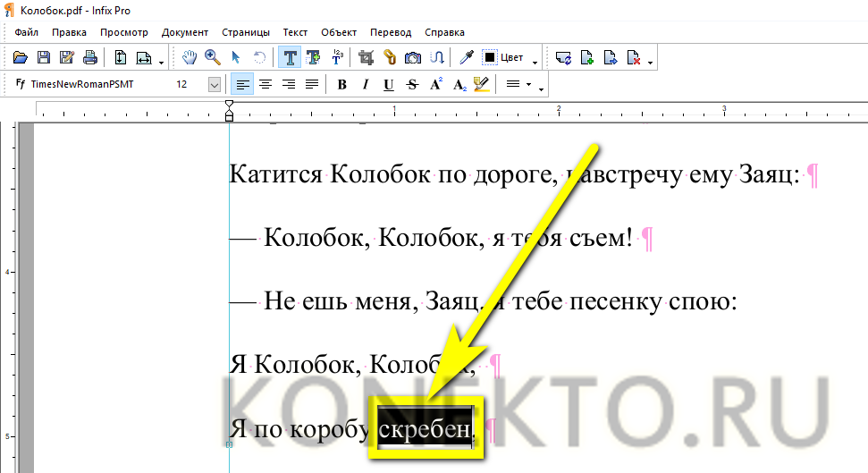Screen dimensions: 868x473
Task: Select the Hand pan tool
Action: click(190, 58)
